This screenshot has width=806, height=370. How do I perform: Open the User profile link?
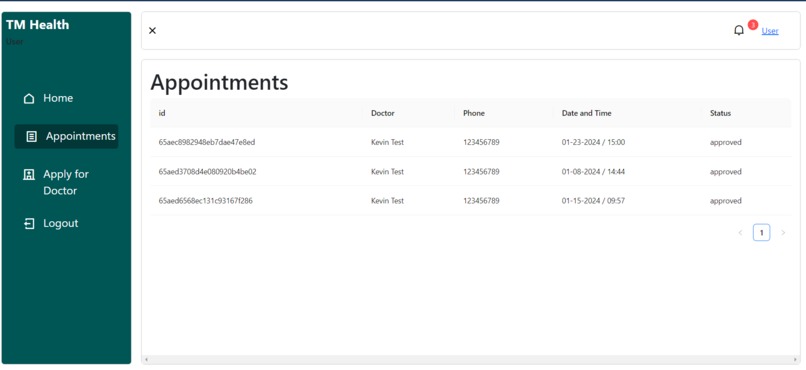point(770,31)
